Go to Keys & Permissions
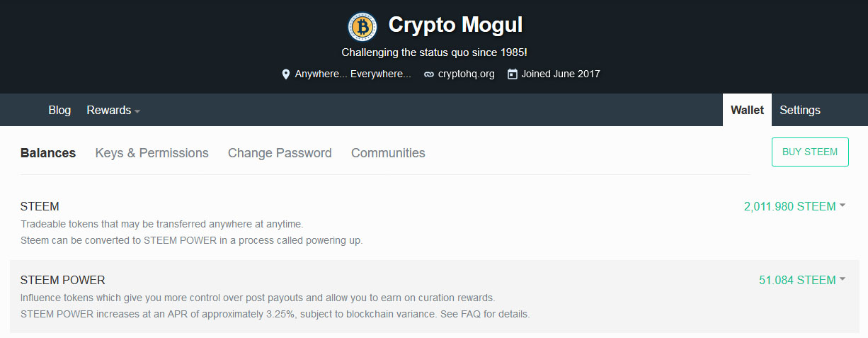The width and height of the screenshot is (868, 338). tap(152, 153)
